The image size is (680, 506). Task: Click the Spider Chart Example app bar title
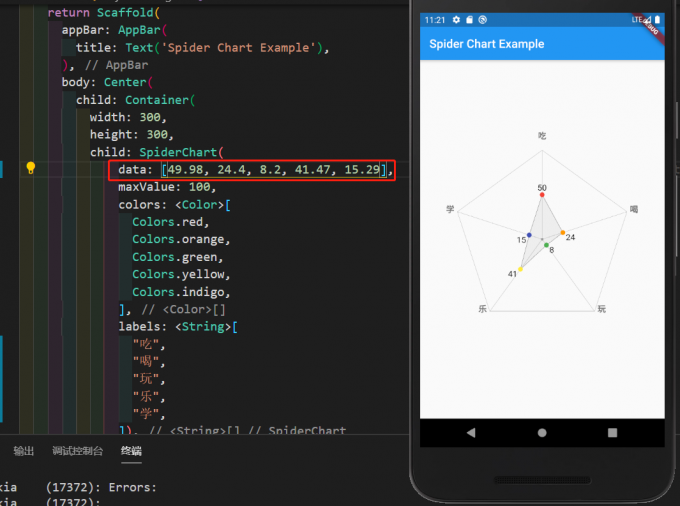pos(487,44)
